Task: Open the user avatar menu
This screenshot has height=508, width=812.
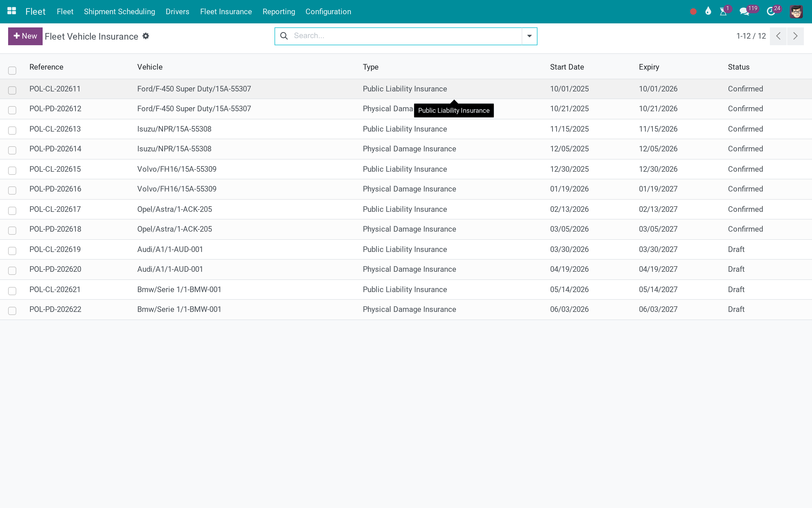Action: coord(796,12)
